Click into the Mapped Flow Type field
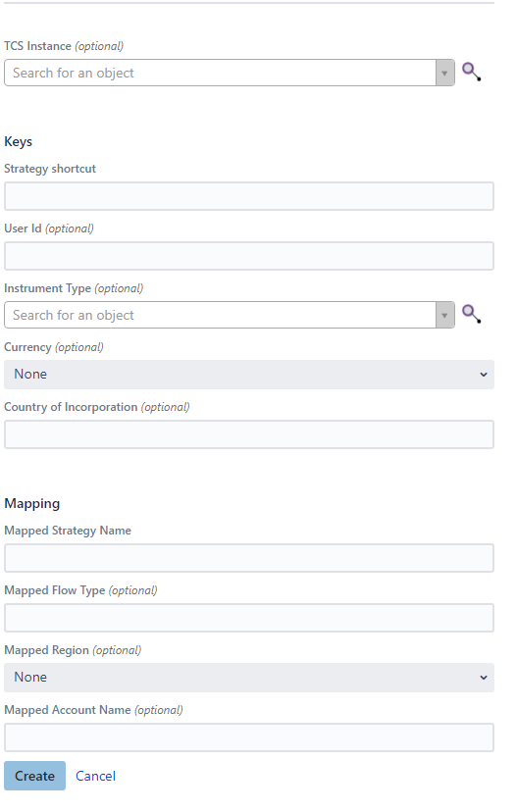The image size is (516, 812). (x=249, y=618)
